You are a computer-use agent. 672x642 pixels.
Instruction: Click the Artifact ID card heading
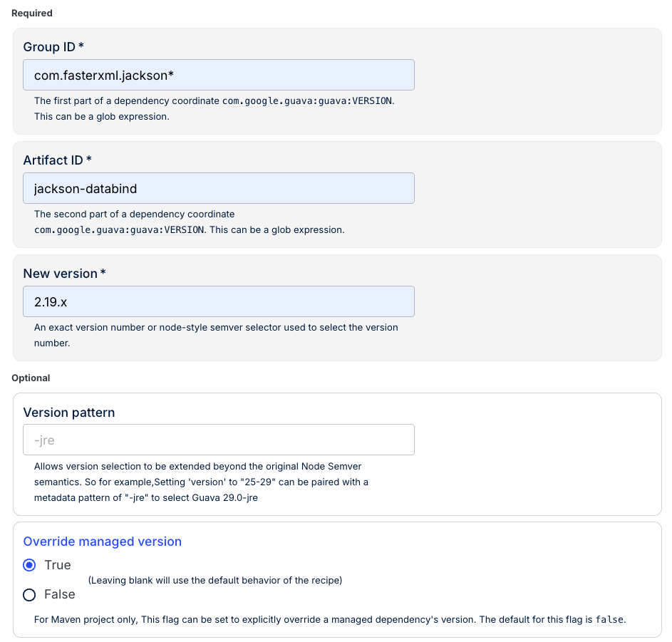pos(57,160)
